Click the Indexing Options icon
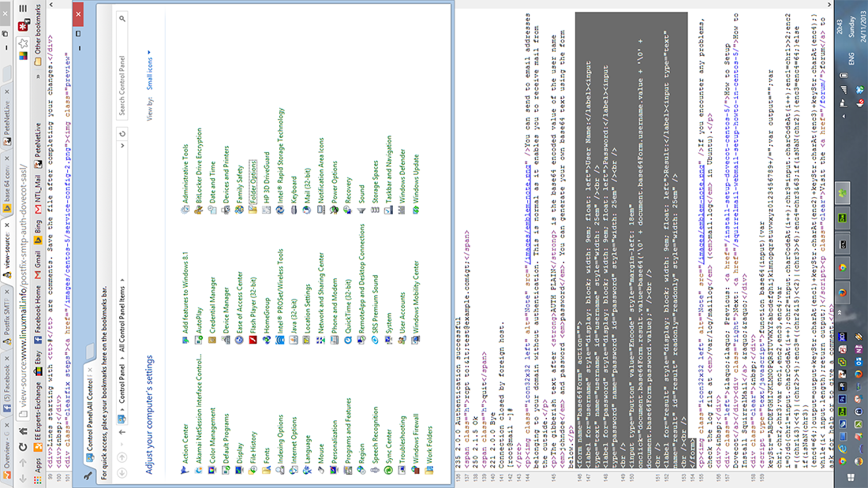Viewport: 868px width, 488px height. [x=280, y=471]
